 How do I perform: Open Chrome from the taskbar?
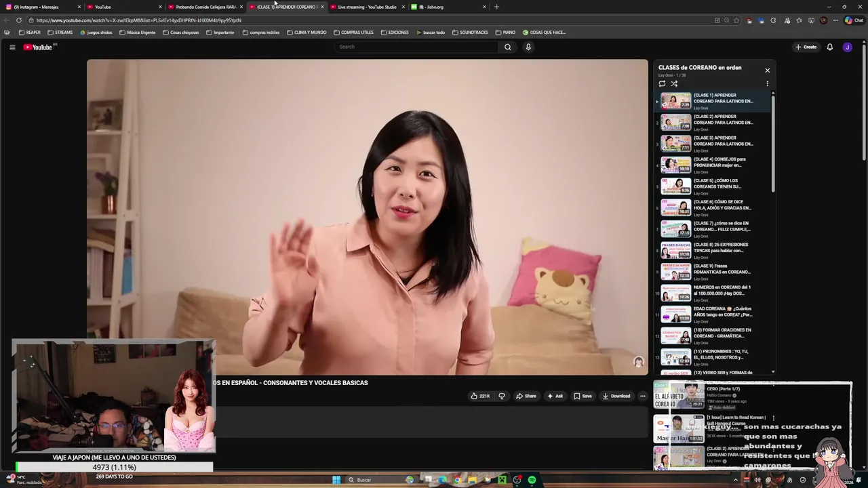click(x=458, y=480)
